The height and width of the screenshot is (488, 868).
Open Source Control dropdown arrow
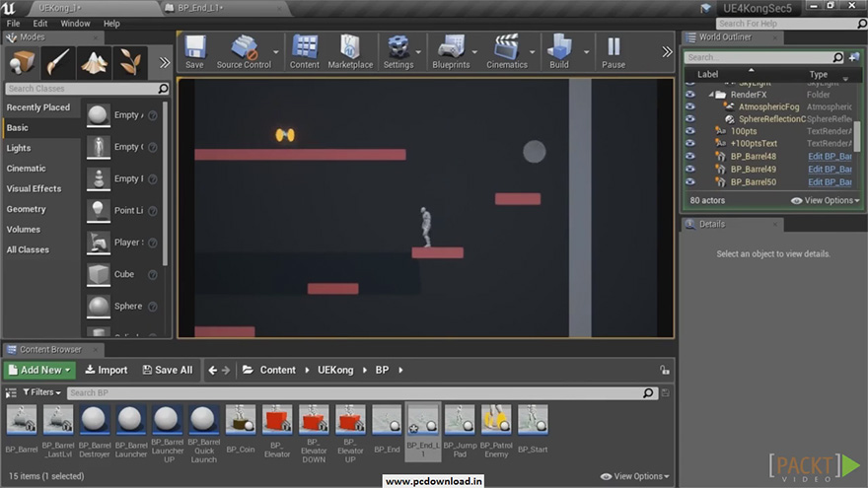coord(275,52)
